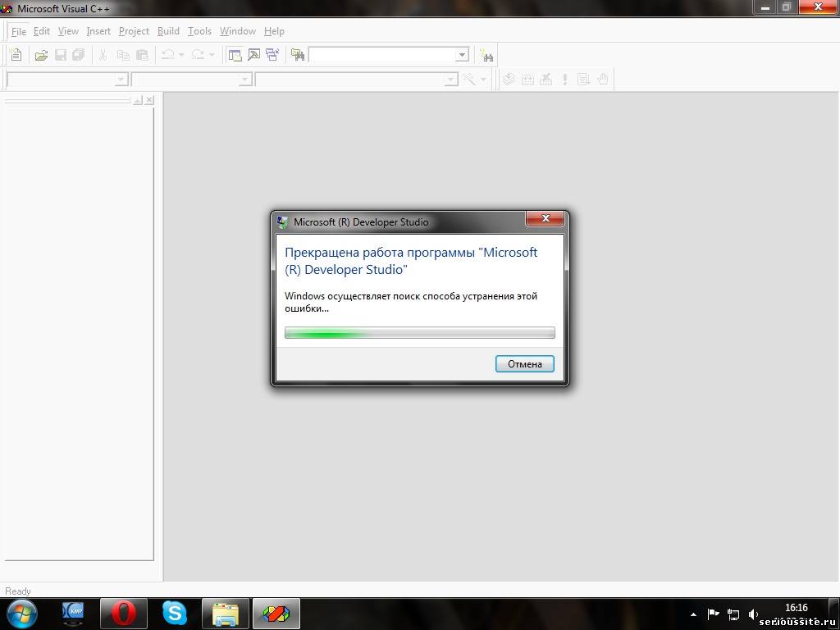Click the Undo arrow icon
Screen dimensions: 840x630
tap(167, 55)
